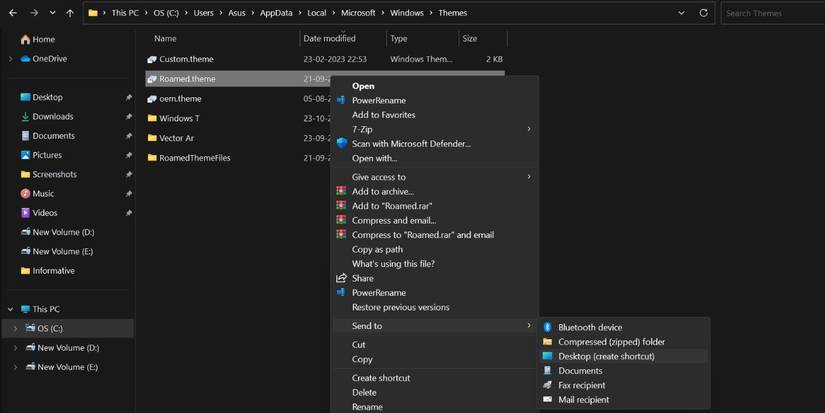The width and height of the screenshot is (825, 413).
Task: Click the Back navigation arrow
Action: click(13, 13)
